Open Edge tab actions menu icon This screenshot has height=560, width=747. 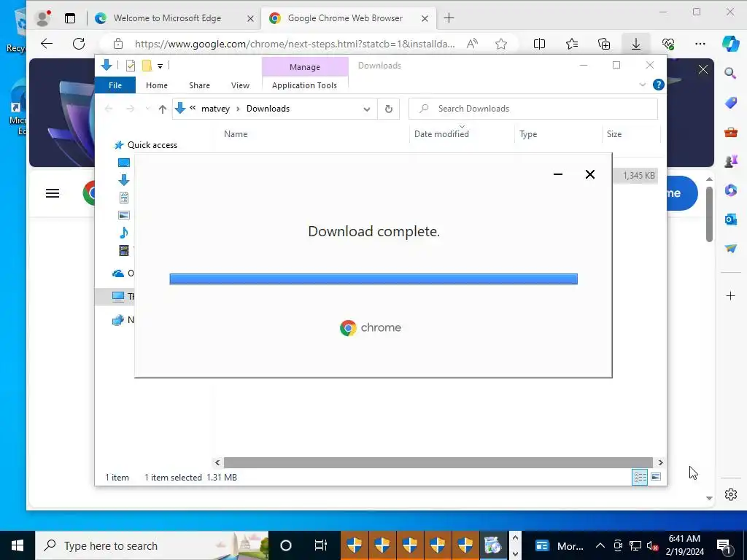tap(70, 18)
